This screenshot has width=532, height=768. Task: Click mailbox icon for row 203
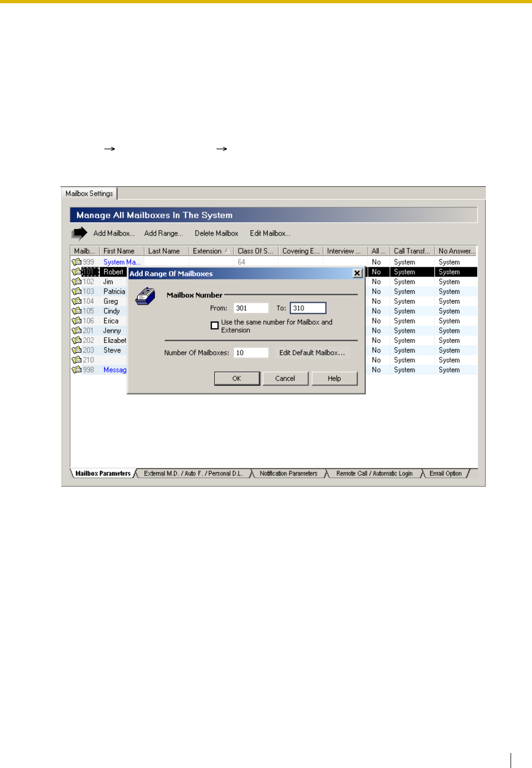[x=77, y=350]
